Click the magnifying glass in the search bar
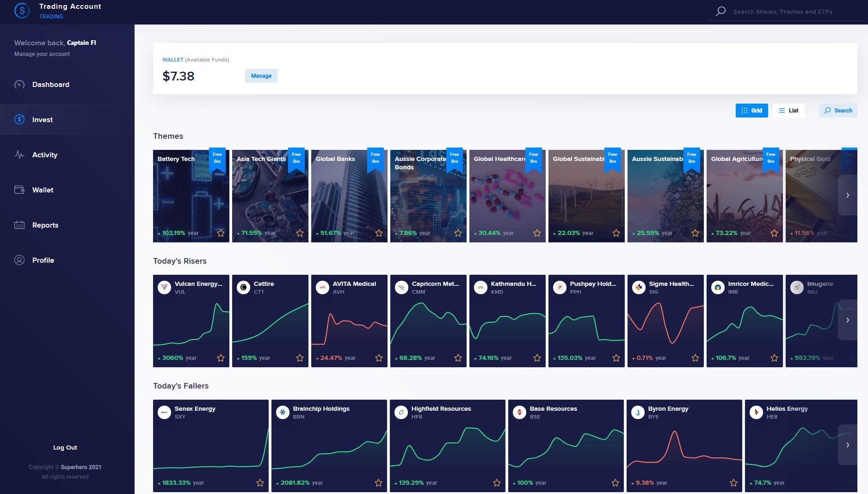The image size is (868, 494). click(x=720, y=11)
